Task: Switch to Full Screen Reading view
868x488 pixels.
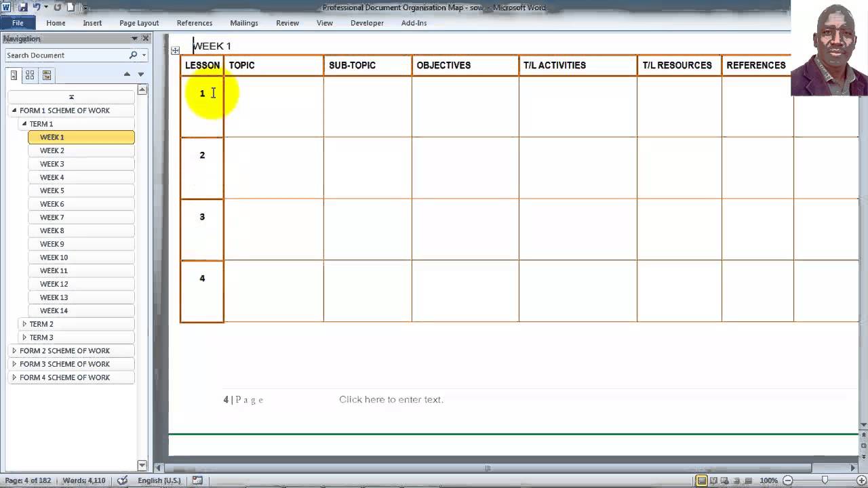Action: [714, 481]
